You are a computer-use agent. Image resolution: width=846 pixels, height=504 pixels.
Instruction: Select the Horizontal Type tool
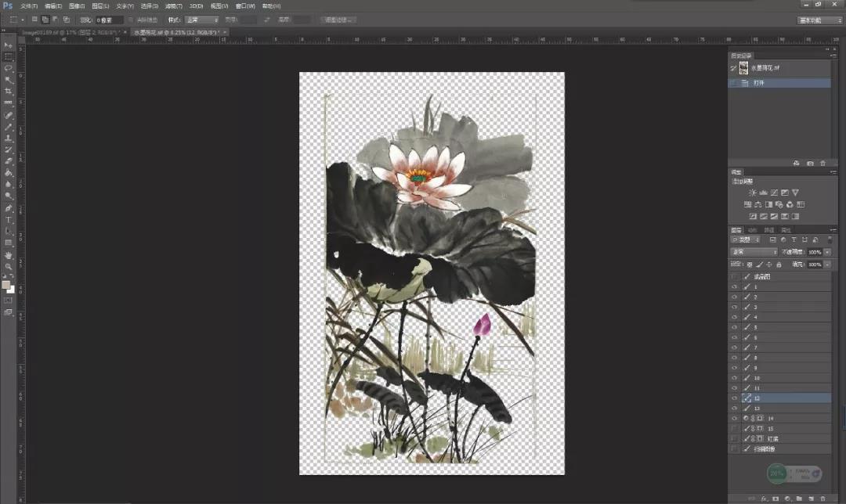(x=9, y=220)
